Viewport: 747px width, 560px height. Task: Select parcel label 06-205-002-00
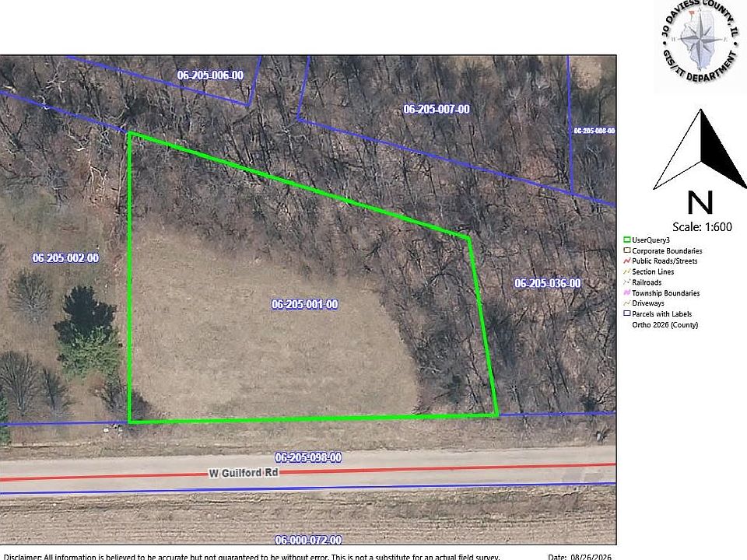click(65, 258)
